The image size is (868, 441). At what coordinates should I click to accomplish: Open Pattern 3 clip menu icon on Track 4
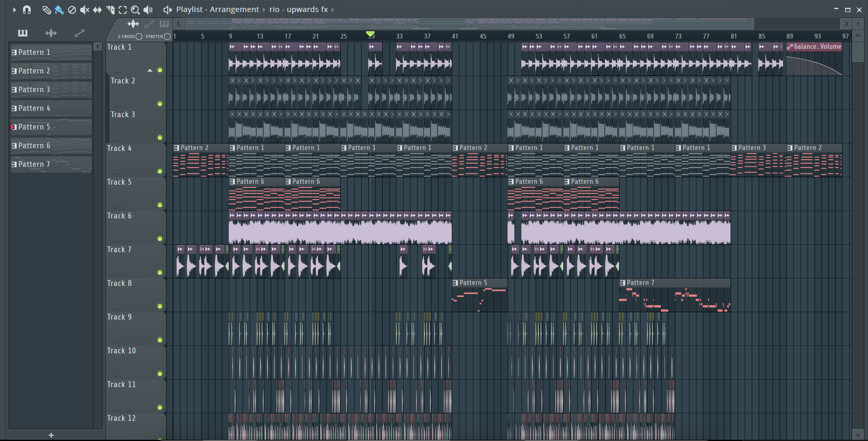point(734,148)
